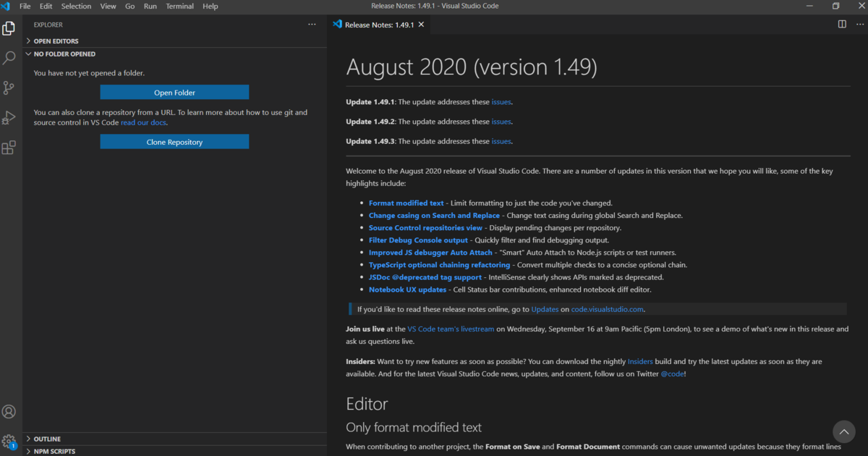Open 'Source Control repositories view' link

425,228
